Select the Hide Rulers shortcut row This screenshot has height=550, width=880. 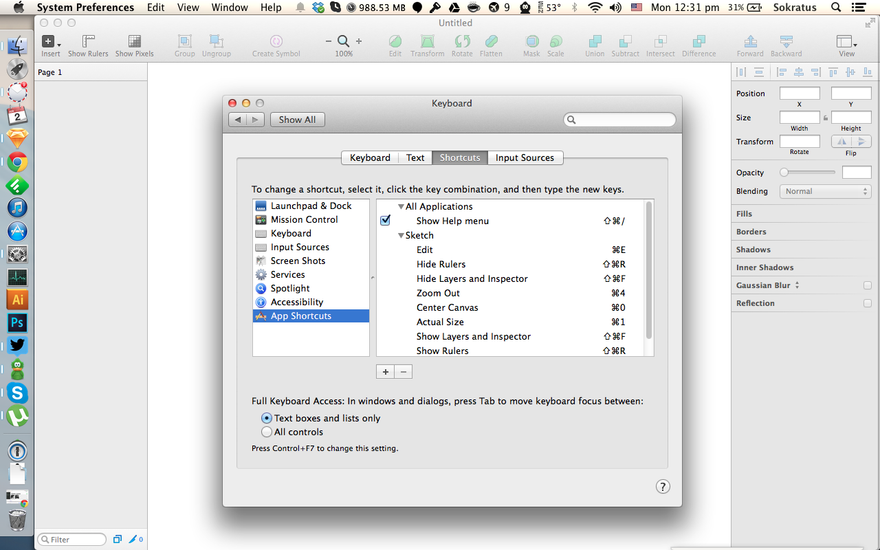click(512, 264)
